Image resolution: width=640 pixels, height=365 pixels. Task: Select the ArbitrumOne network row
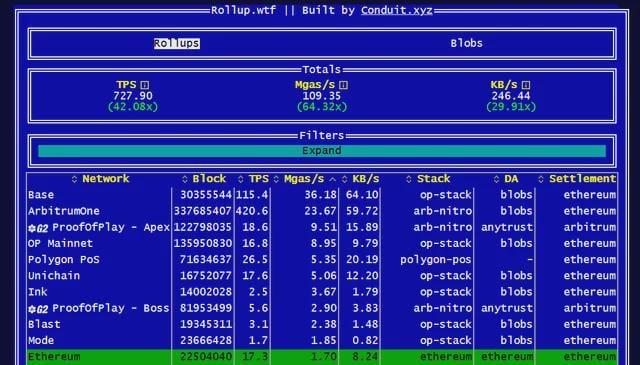click(322, 211)
